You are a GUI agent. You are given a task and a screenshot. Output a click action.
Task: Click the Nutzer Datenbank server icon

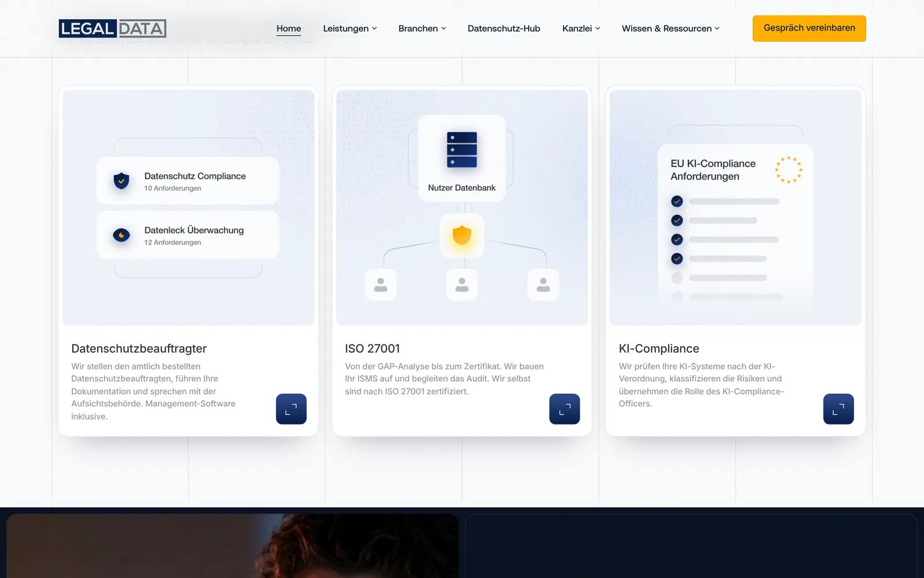tap(462, 150)
